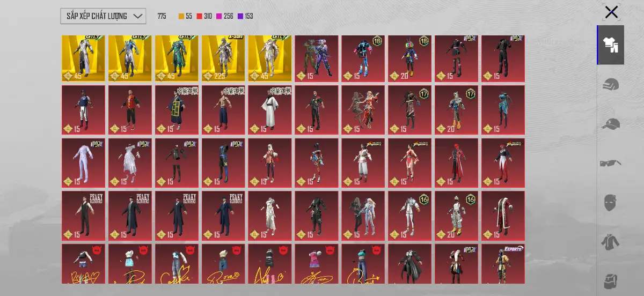Select the first gold white-coat outfit

click(83, 58)
